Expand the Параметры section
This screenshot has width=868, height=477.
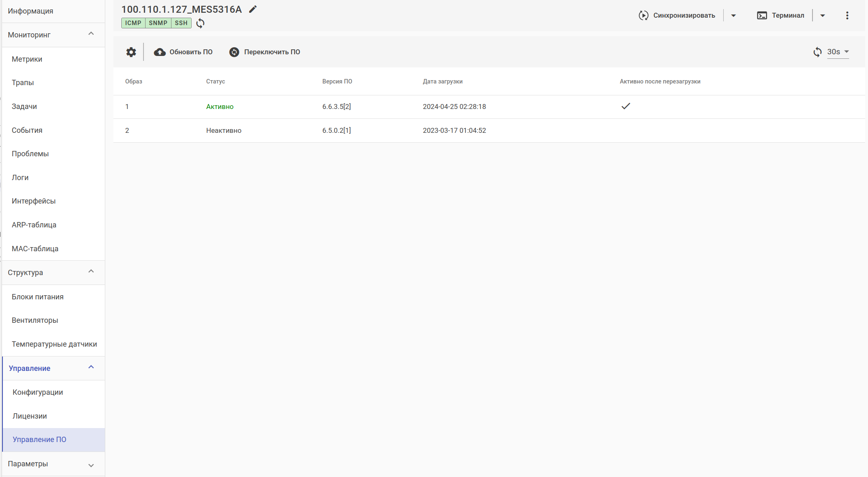coord(91,465)
